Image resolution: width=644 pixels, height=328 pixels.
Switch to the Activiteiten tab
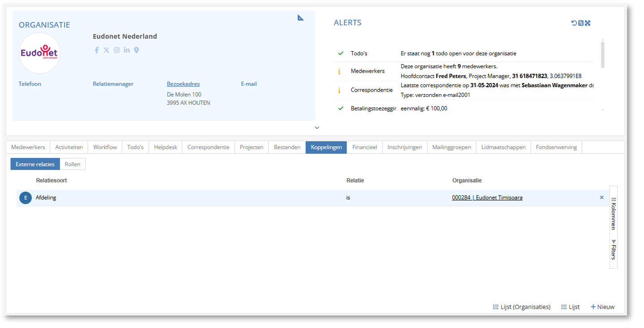point(69,147)
